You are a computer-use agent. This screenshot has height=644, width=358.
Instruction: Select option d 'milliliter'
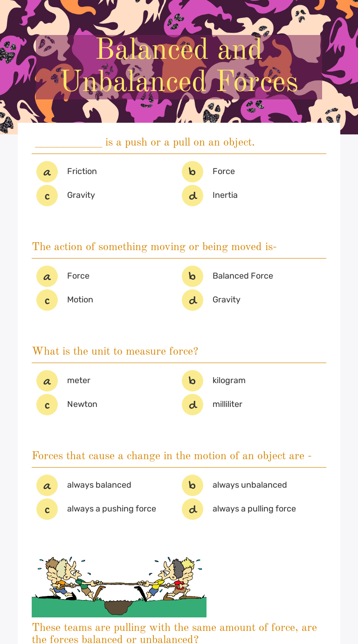pyautogui.click(x=193, y=405)
